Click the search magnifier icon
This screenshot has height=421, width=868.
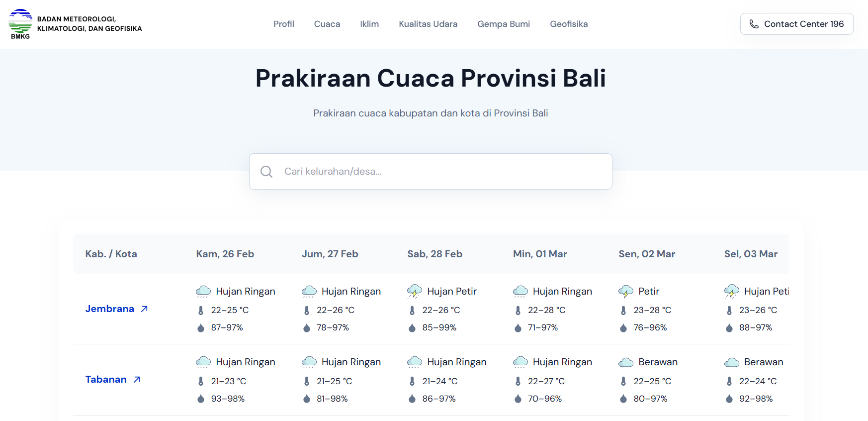(x=266, y=172)
